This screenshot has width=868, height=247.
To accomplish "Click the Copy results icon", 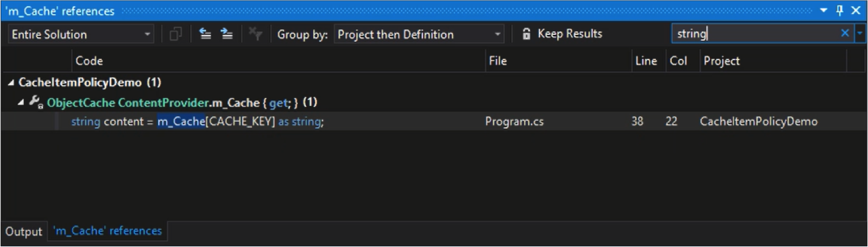I will [x=176, y=34].
